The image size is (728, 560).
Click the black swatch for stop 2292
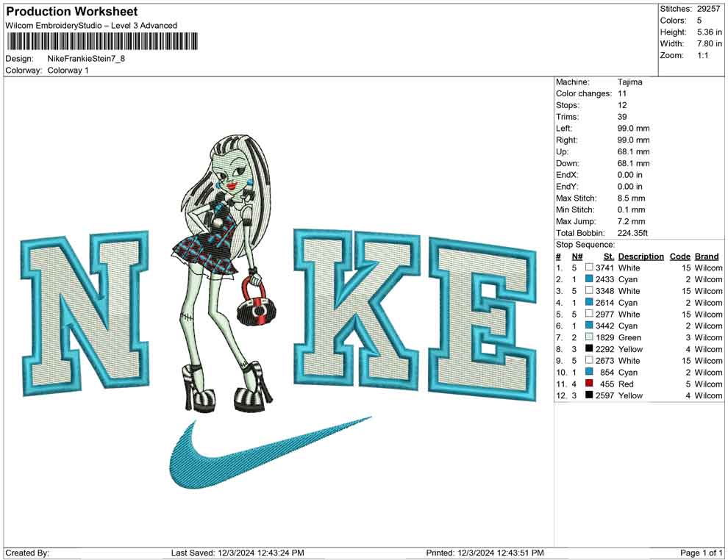[589, 348]
